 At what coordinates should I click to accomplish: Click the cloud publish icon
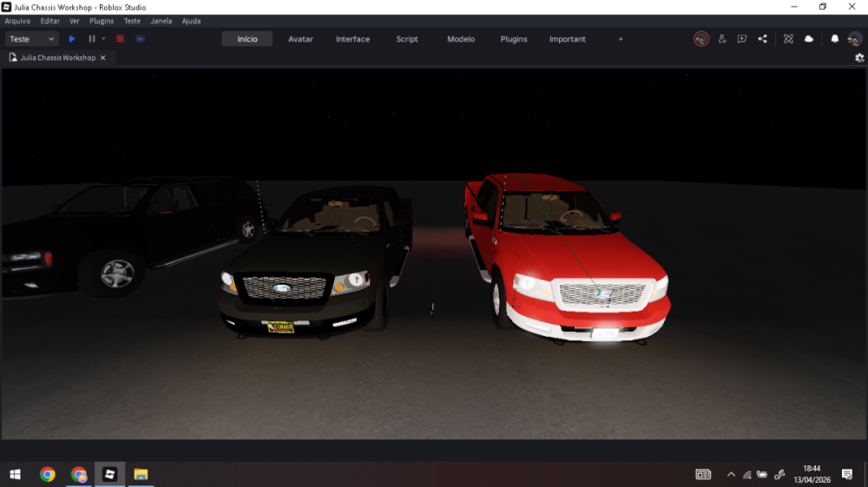tap(809, 39)
